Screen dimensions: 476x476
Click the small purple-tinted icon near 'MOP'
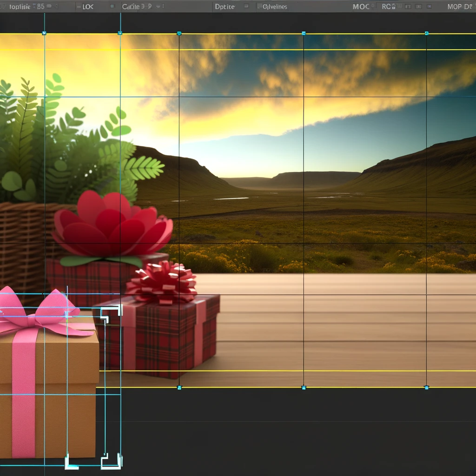pyautogui.click(x=429, y=7)
